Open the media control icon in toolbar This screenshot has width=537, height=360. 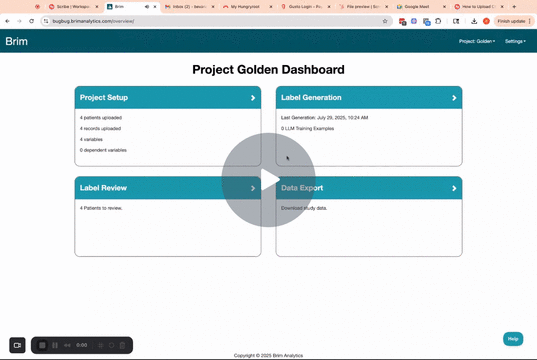coord(456,21)
